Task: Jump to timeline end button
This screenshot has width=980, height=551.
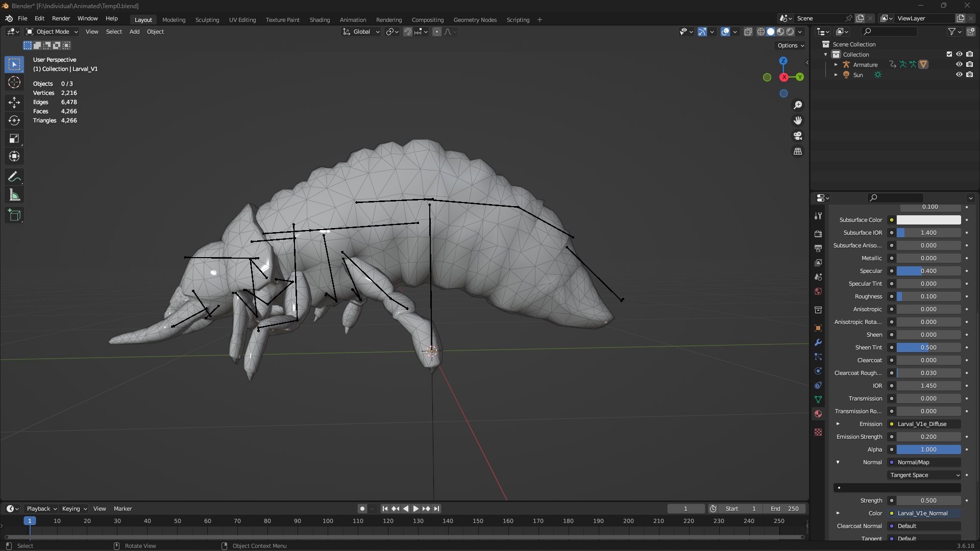Action: coord(436,509)
